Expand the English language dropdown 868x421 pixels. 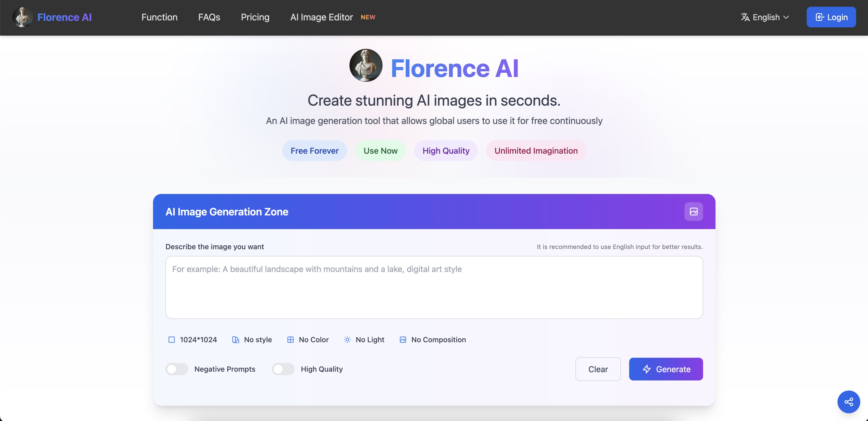point(765,17)
